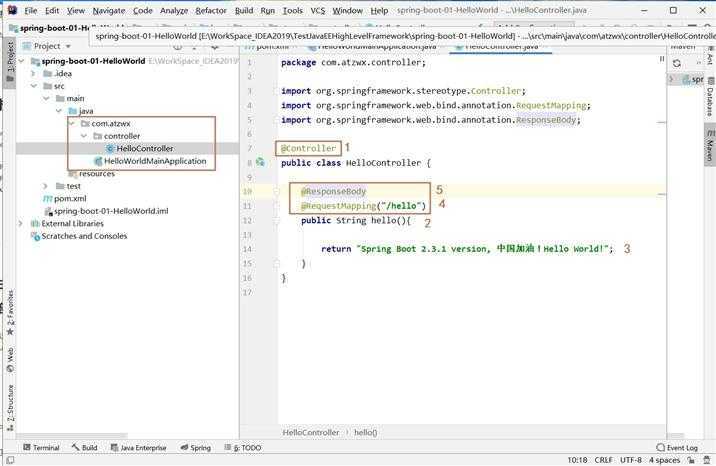Open the Edit menu
The width and height of the screenshot is (716, 466).
52,10
